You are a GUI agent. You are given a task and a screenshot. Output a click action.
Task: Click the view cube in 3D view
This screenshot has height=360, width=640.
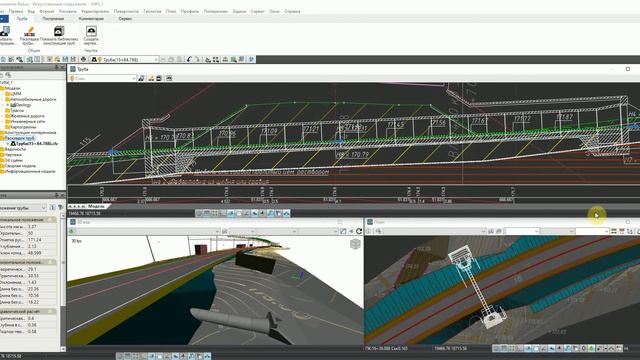point(356,244)
